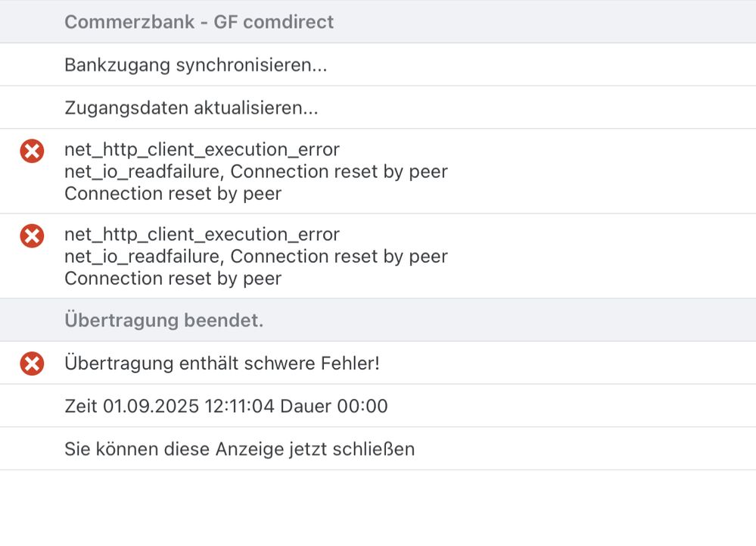
Task: Select the "Zugangsdaten aktualisieren..." log entry
Action: point(191,108)
